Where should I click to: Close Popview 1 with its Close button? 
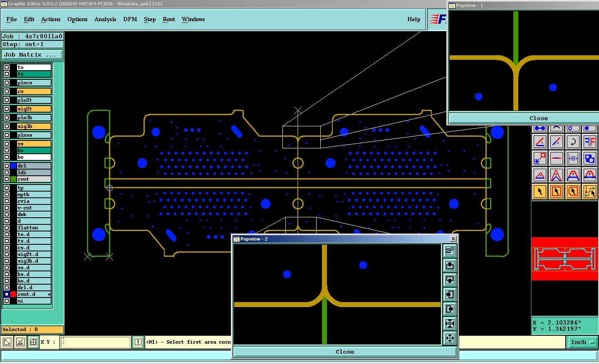(538, 118)
